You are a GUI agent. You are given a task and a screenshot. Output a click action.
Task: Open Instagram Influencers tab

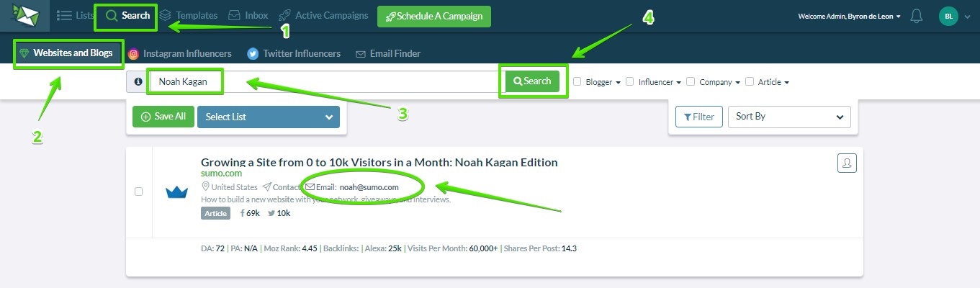point(180,53)
